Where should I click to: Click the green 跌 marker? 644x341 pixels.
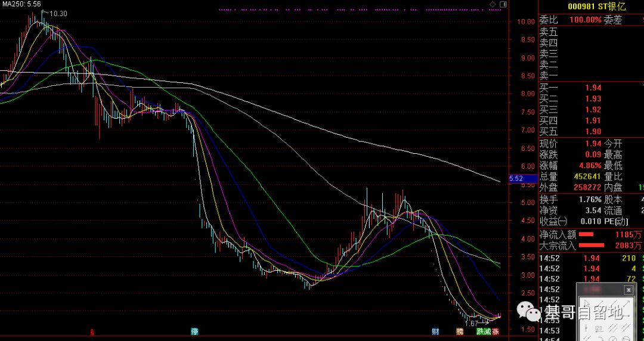pos(480,331)
